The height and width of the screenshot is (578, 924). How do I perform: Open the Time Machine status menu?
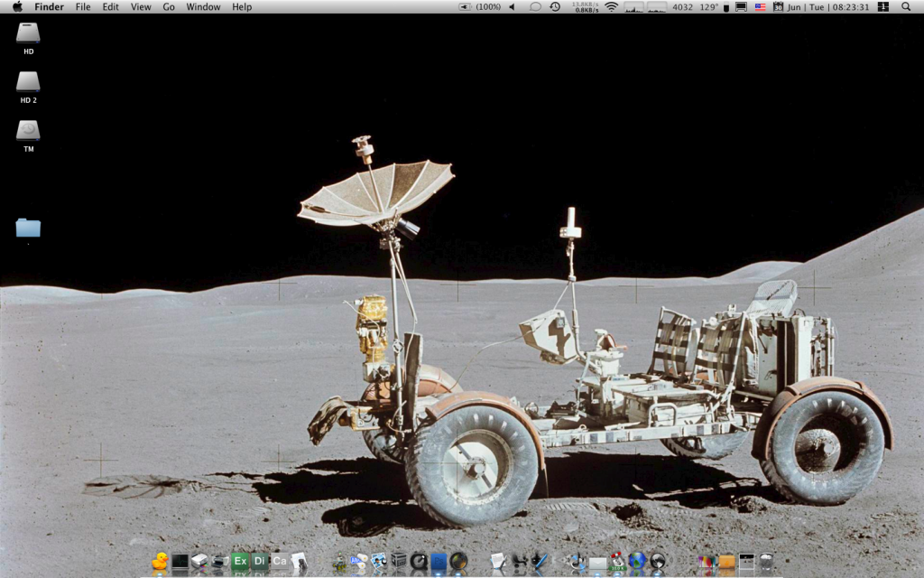tap(555, 6)
